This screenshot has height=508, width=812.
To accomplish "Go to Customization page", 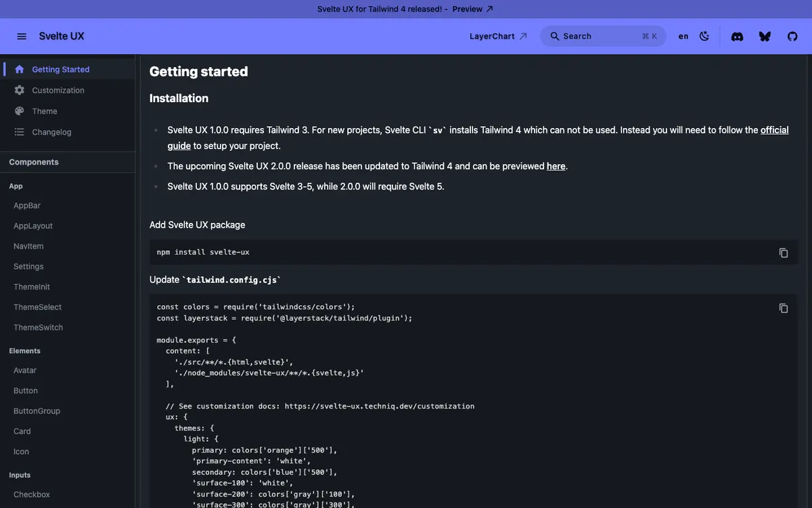I will 68,90.
